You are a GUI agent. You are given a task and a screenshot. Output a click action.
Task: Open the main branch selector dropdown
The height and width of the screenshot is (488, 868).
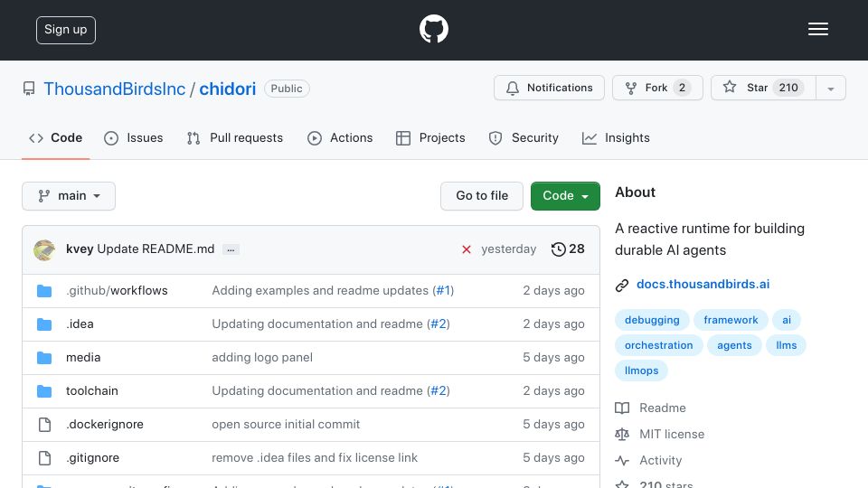click(69, 196)
